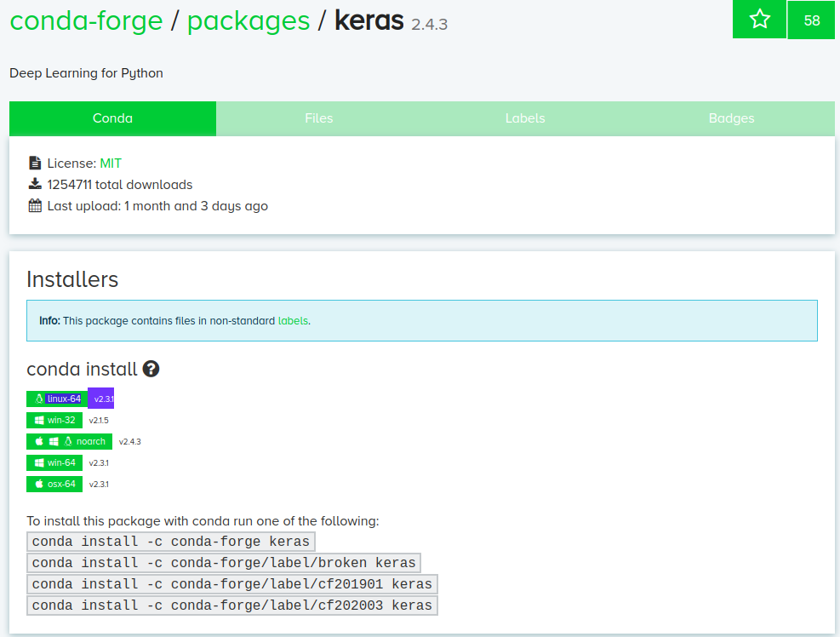The image size is (840, 637).
Task: Click the v2.3.1 version next to win-64
Action: coord(99,462)
